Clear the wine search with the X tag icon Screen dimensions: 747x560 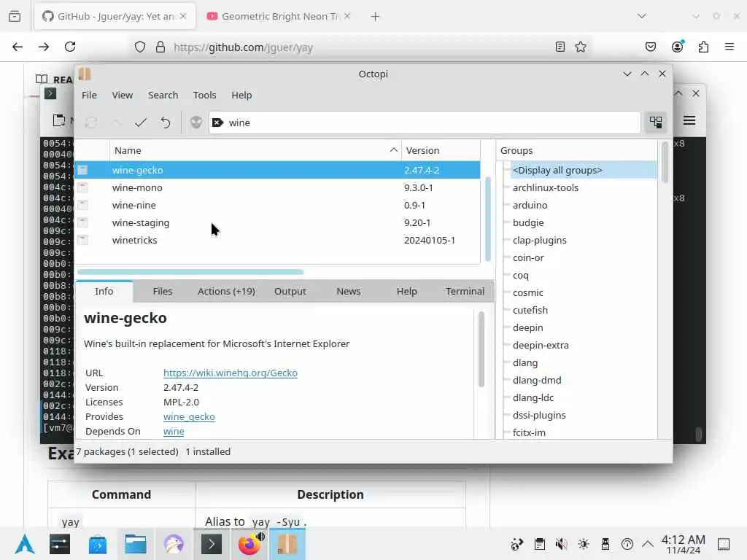pos(217,122)
